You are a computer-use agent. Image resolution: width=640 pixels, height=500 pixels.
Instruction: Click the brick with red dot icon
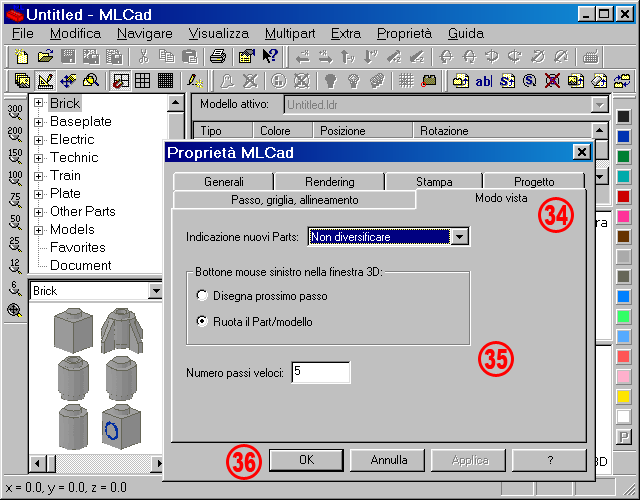point(429,81)
